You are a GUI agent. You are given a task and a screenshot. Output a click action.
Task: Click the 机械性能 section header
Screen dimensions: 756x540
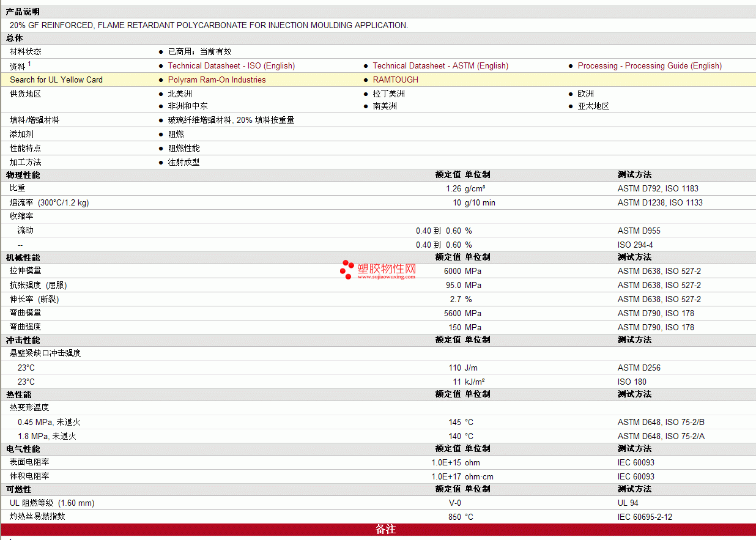pos(23,257)
